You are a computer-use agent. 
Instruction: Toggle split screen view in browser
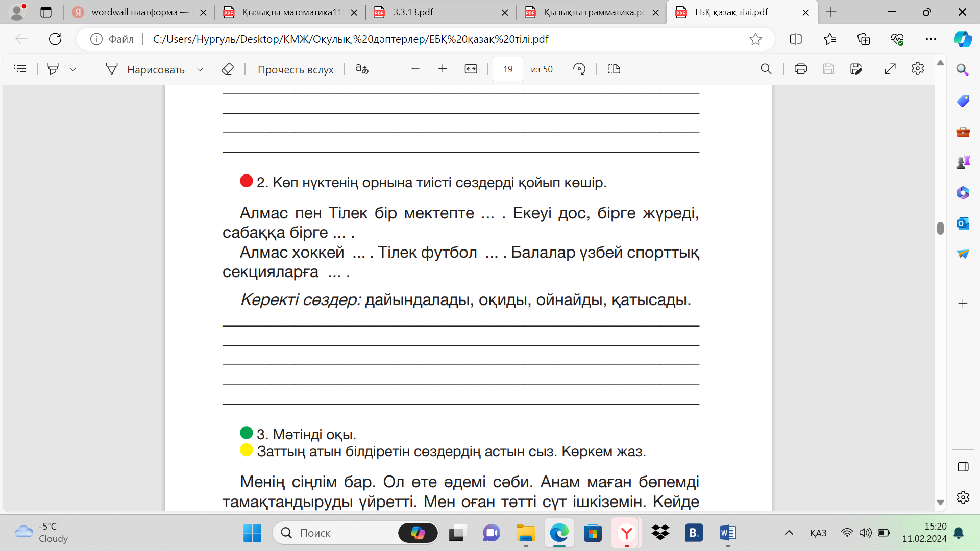[796, 39]
